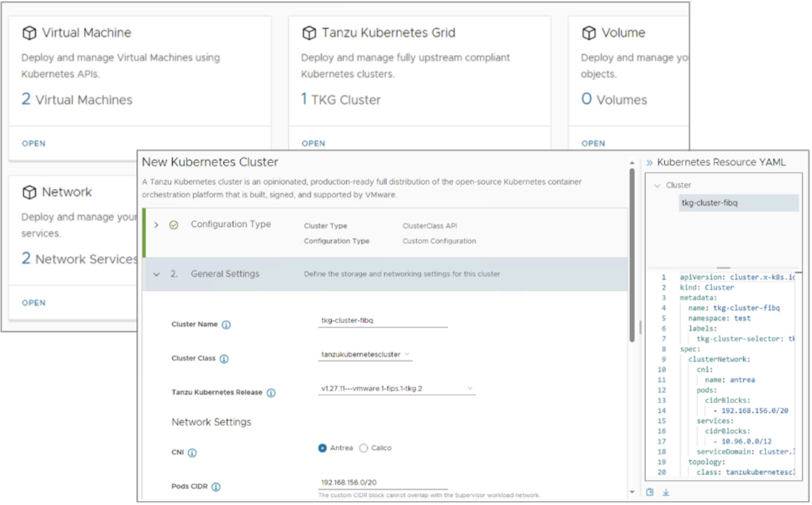Select tkg-cluster-fibq in the YAML tree
The image size is (812, 505).
pos(709,202)
